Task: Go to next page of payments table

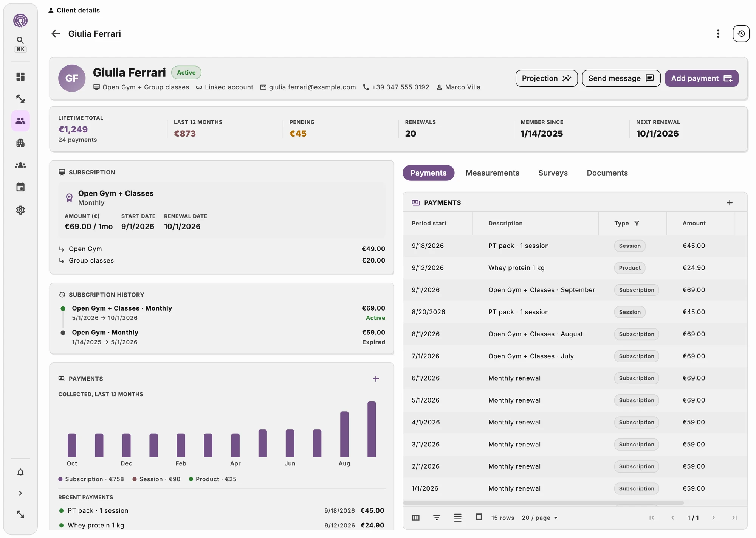Action: pos(713,518)
